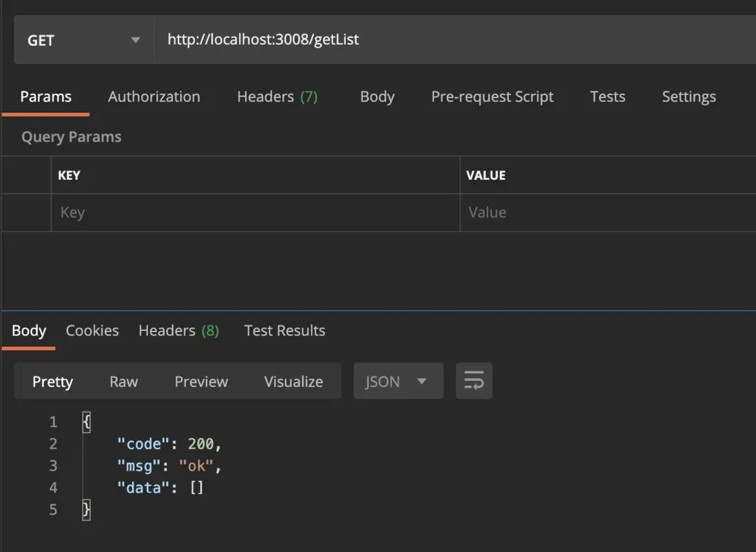Open the GET method dropdown
This screenshot has height=552, width=756.
click(83, 40)
